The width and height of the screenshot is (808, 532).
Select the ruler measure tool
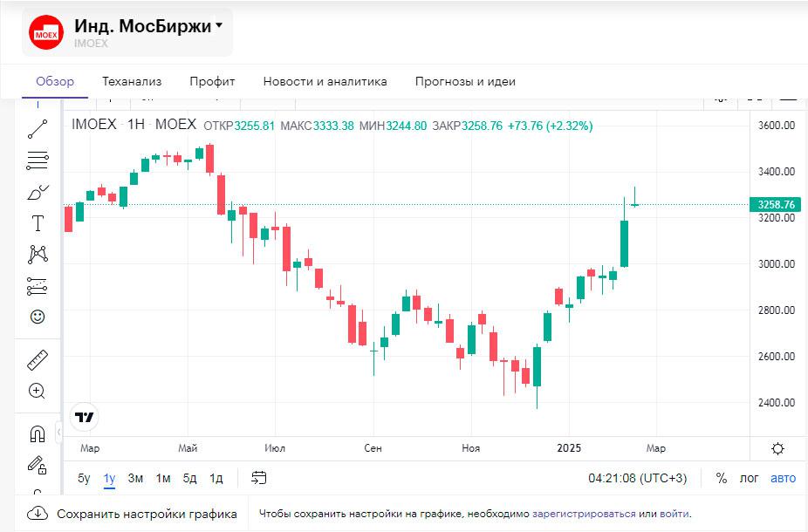pos(38,359)
